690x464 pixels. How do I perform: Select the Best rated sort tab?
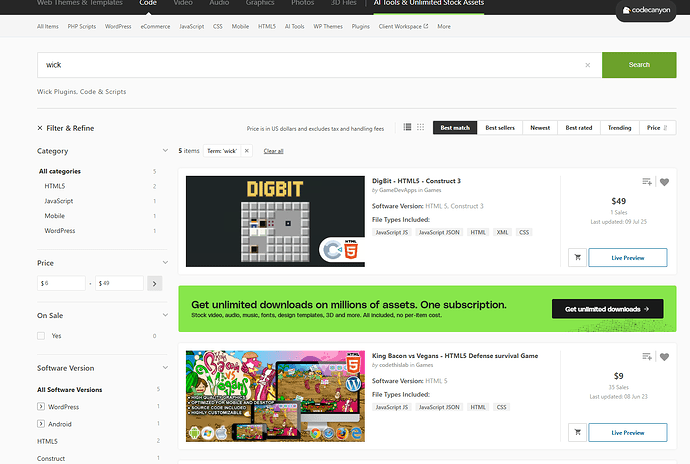579,128
